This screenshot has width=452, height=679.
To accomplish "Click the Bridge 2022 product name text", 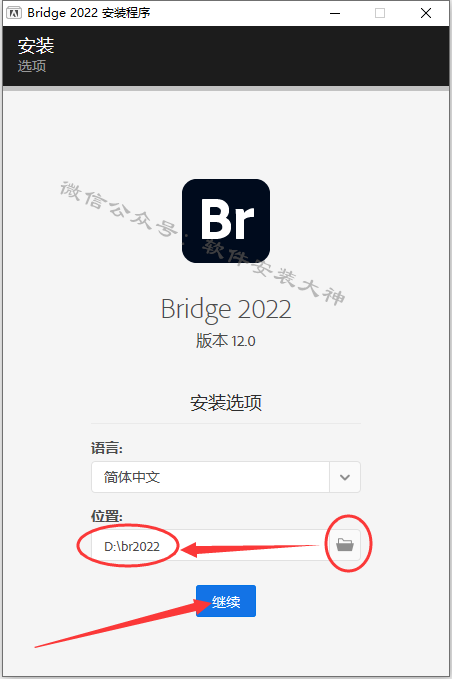I will pos(226,309).
